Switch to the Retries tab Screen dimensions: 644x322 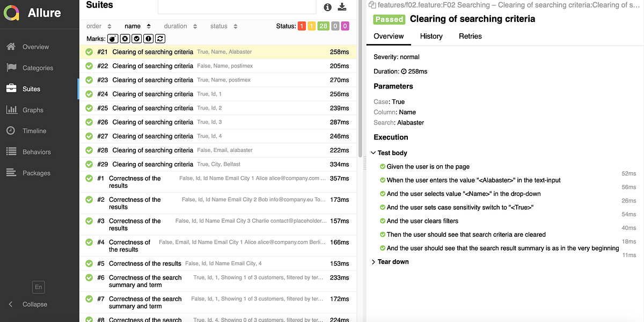coord(470,36)
